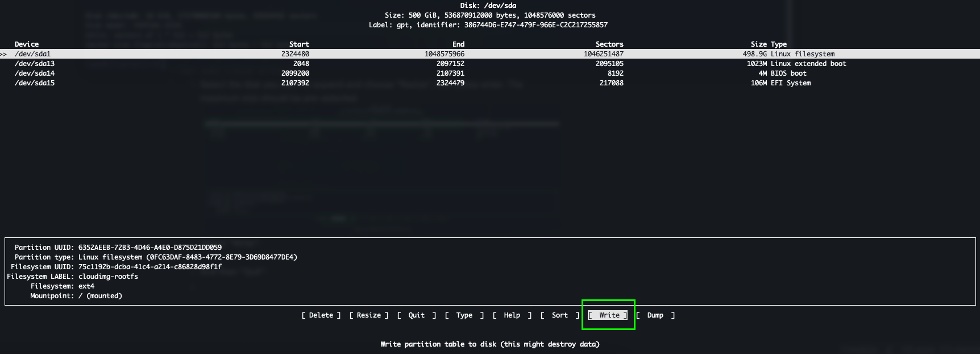Highlight the /dev/sda14 BIOS boot partition
Screen dimensions: 980x354
pos(35,73)
